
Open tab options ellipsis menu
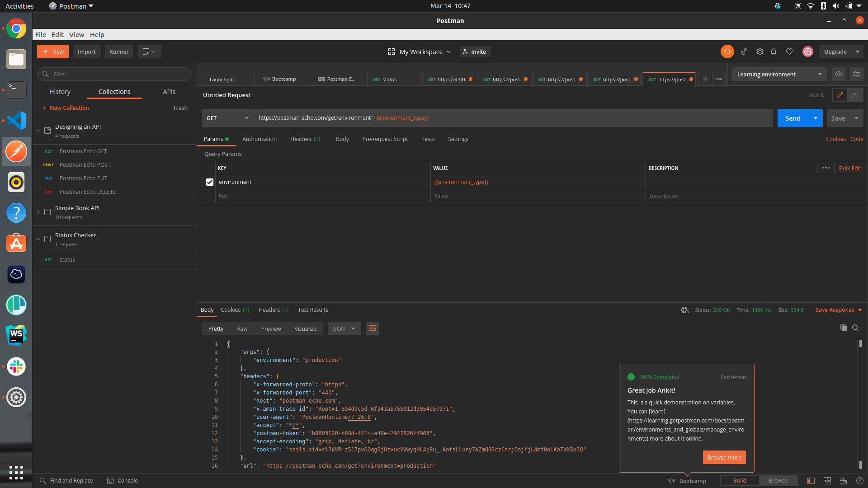(719, 79)
